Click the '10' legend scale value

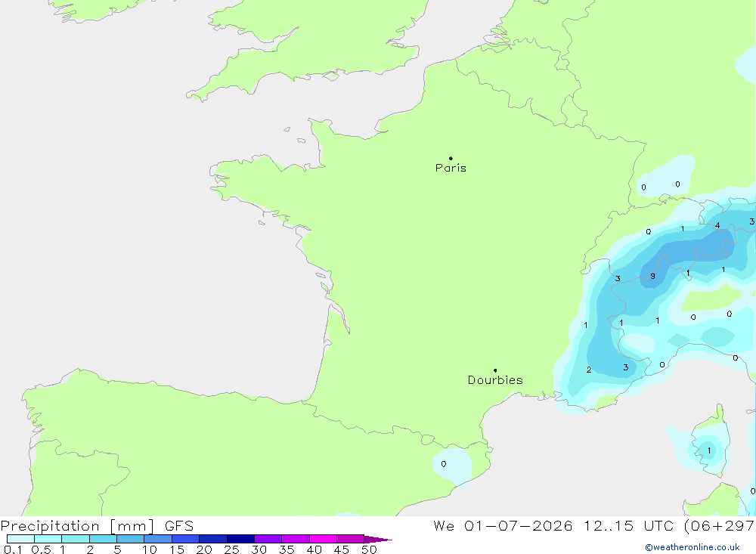tap(150, 549)
